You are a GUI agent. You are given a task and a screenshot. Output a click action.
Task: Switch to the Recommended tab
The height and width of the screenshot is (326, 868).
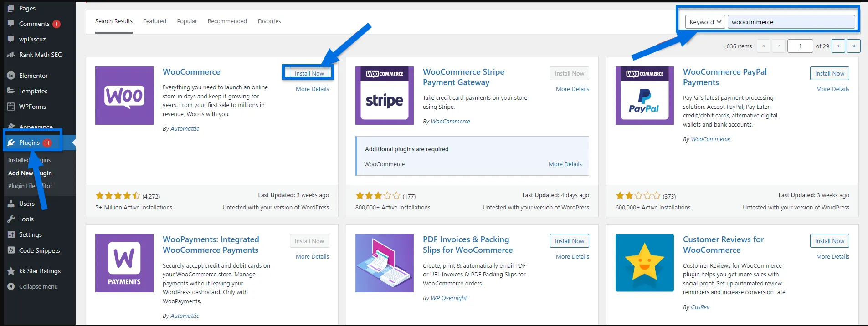tap(227, 21)
